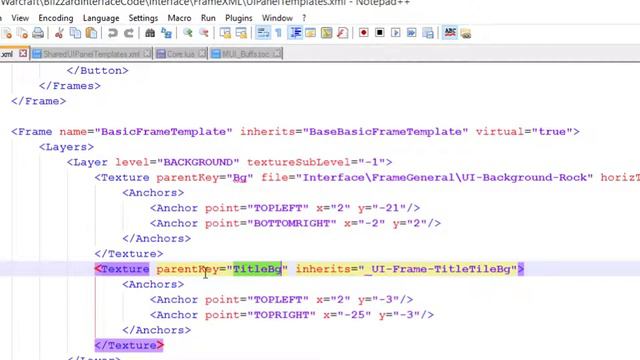Close the MUI_Buffs.toc tab
The height and width of the screenshot is (360, 640).
coord(277,53)
